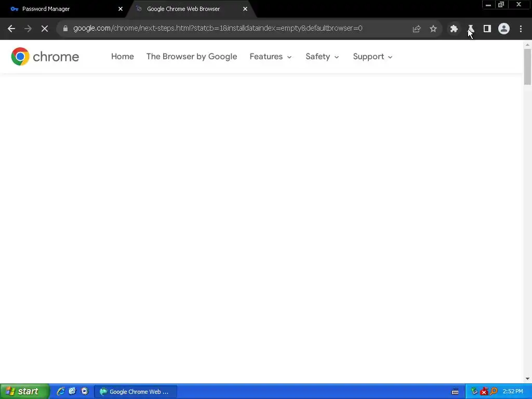Restore down the Chrome window

(501, 5)
